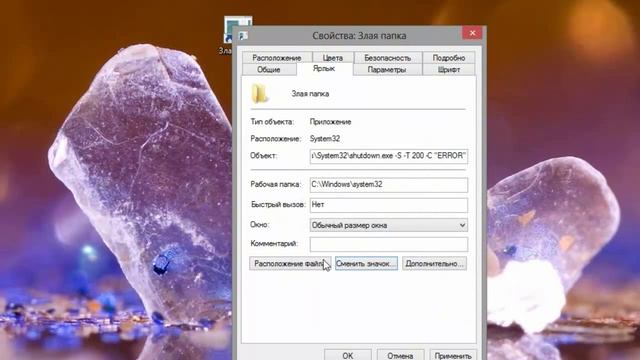Click the Расположение файла button
The height and width of the screenshot is (360, 640).
pos(290,264)
